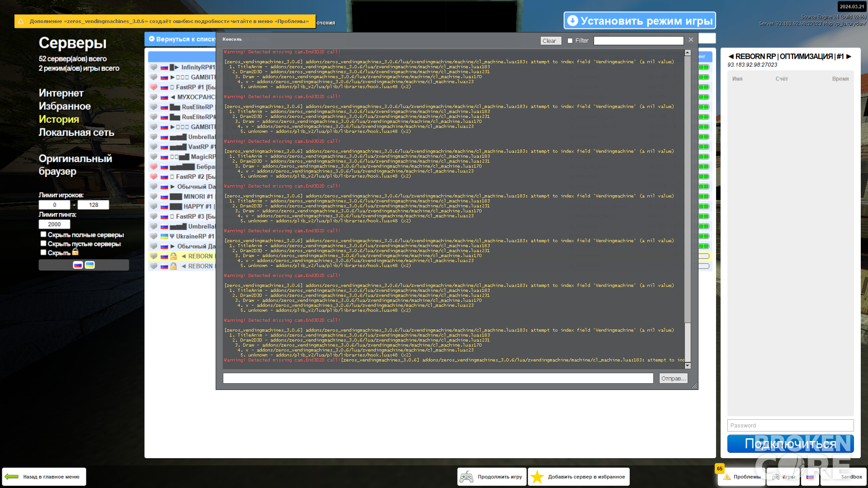Viewport: 868px width, 488px height.
Task: Switch to next server with right arrow
Action: coord(849,56)
